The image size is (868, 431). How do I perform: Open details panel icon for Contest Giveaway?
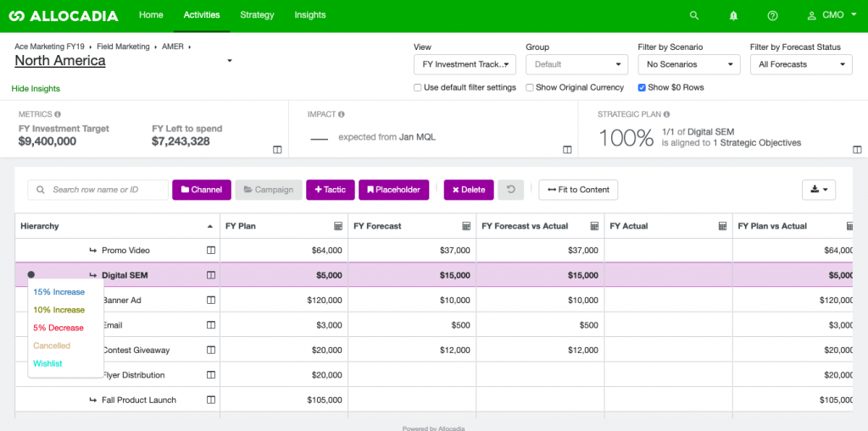210,350
